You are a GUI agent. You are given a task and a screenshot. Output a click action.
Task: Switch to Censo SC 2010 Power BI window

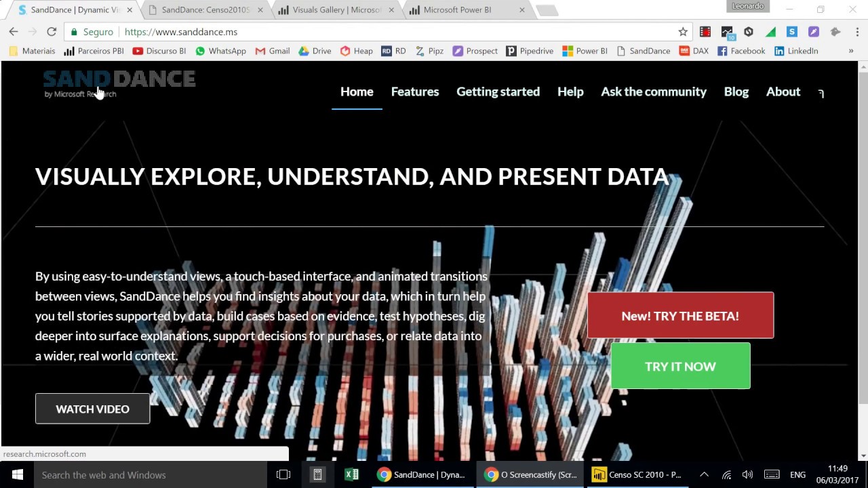[637, 474]
